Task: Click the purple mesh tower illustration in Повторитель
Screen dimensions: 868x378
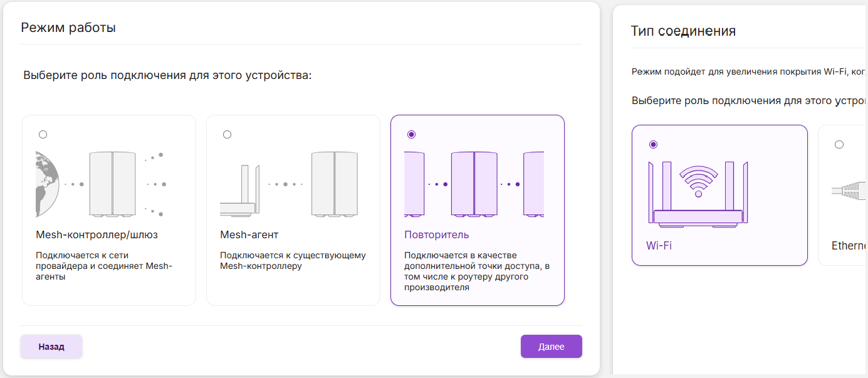Action: tap(474, 184)
